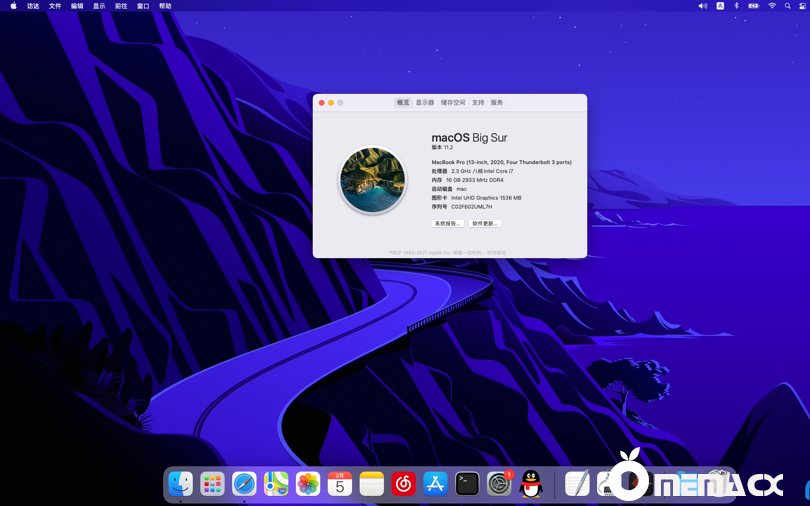
Task: Open the Apple menu
Action: tap(13, 6)
